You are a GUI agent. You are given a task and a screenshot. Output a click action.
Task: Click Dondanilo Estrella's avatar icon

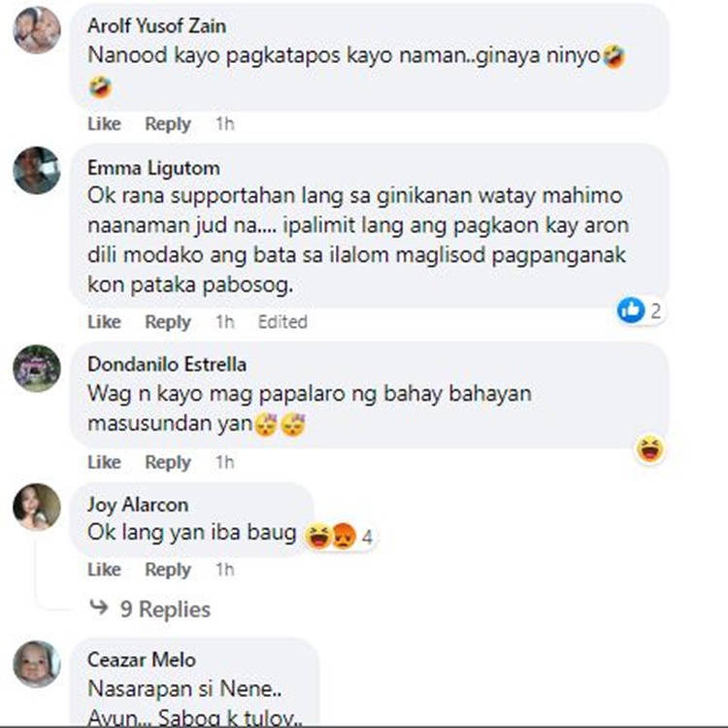click(37, 368)
